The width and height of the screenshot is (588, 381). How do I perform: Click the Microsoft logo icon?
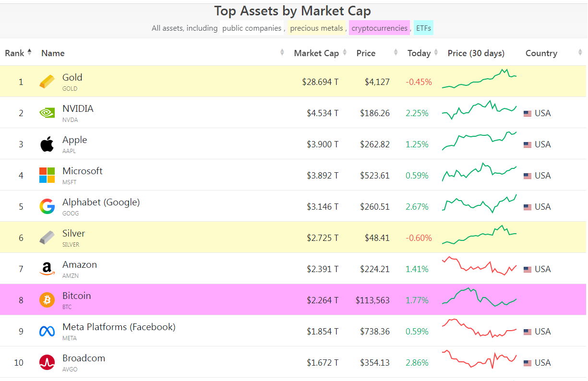tap(47, 175)
